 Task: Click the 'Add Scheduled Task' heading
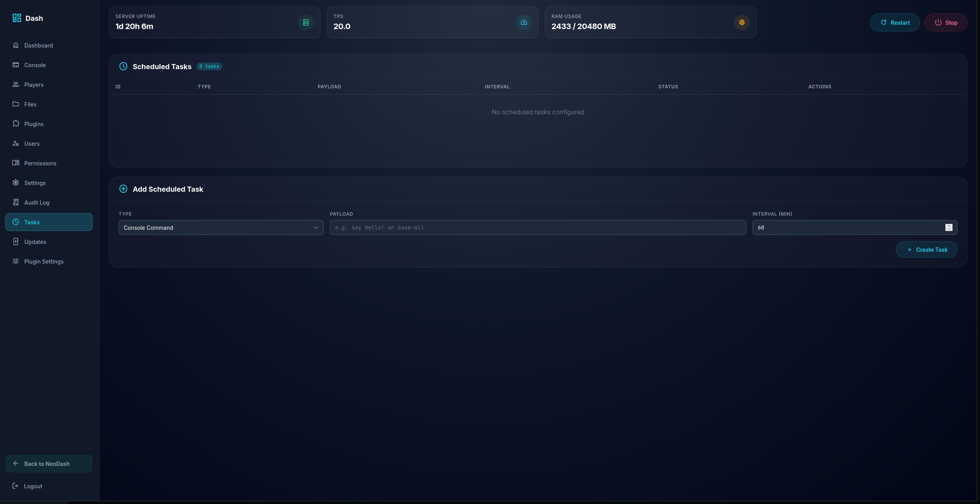(168, 189)
